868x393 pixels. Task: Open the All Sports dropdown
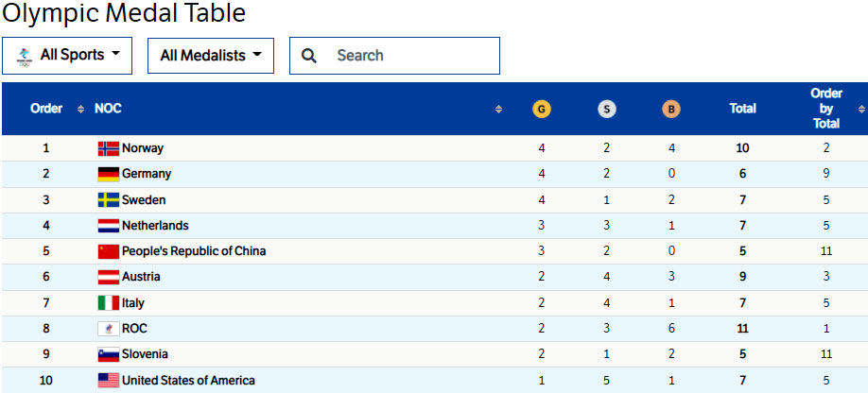(67, 56)
